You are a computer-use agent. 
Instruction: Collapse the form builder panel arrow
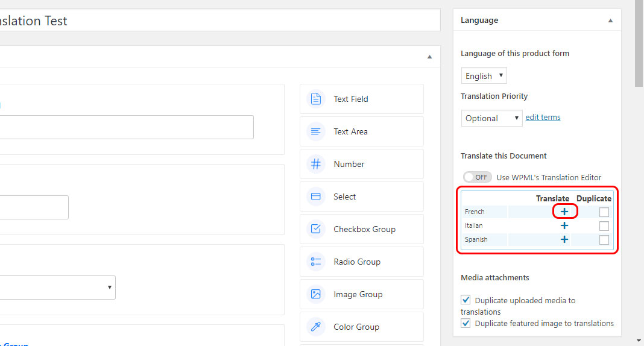[429, 57]
